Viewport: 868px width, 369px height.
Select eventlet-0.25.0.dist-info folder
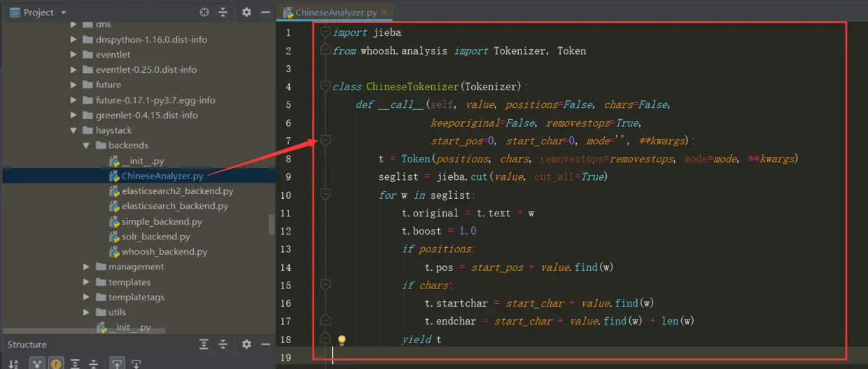146,70
